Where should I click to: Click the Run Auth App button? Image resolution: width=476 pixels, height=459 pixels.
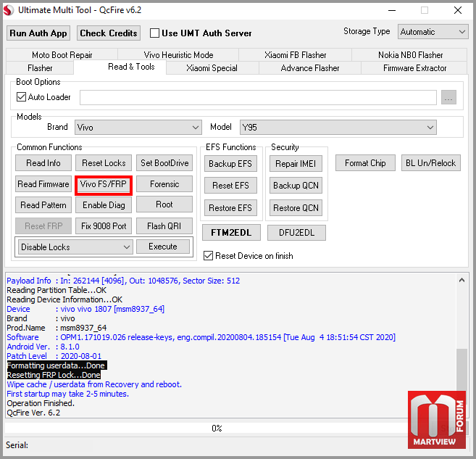[38, 33]
